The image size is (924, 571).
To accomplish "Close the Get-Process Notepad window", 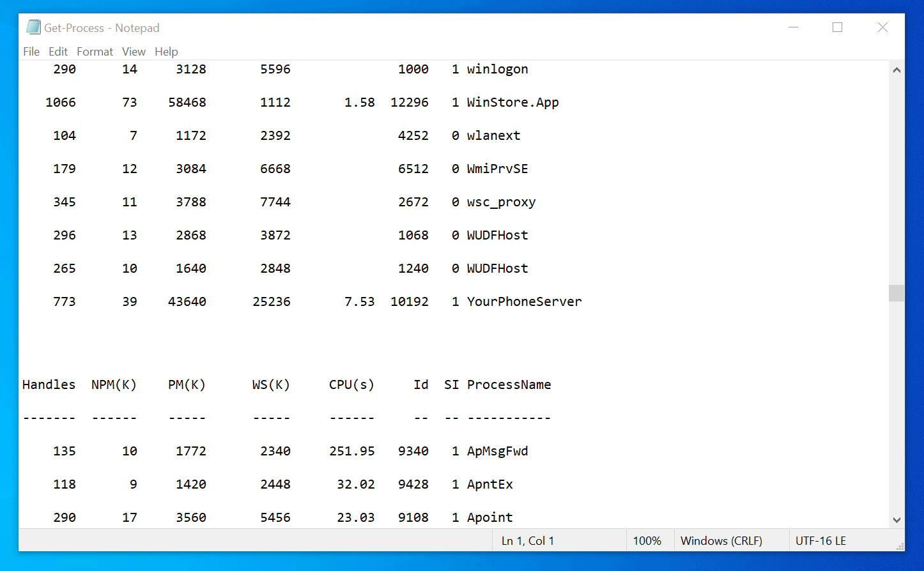I will click(x=882, y=27).
